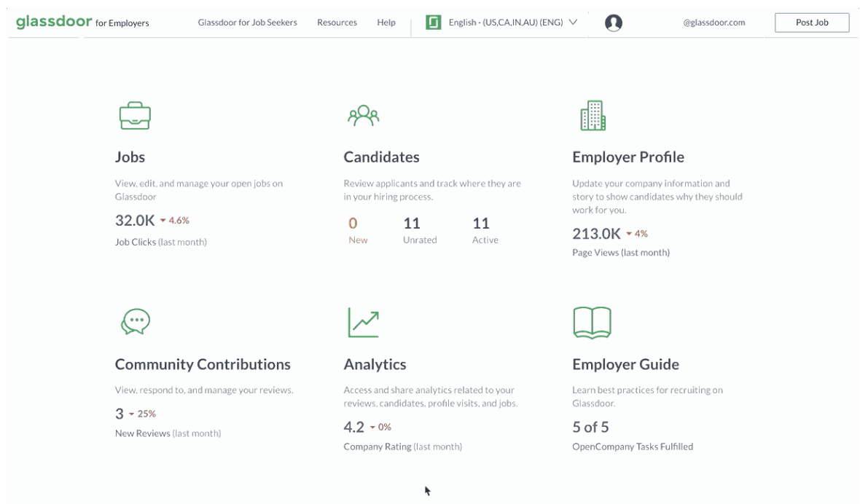Click the Employer Profile building icon
Image resolution: width=860 pixels, height=504 pixels.
pos(593,116)
